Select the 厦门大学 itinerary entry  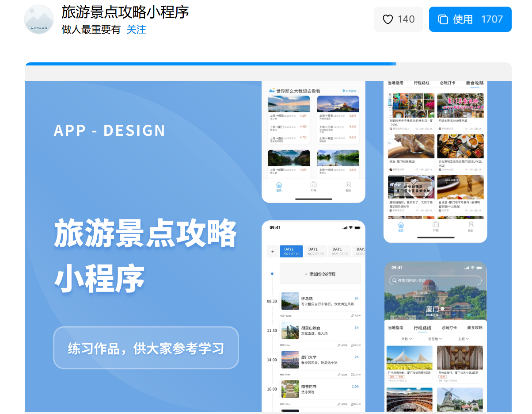pos(320,360)
